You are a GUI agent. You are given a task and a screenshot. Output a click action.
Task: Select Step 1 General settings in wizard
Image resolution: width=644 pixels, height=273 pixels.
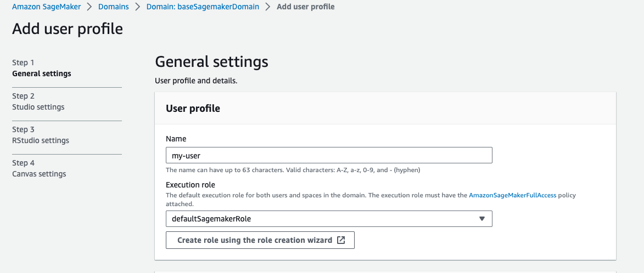(x=42, y=68)
